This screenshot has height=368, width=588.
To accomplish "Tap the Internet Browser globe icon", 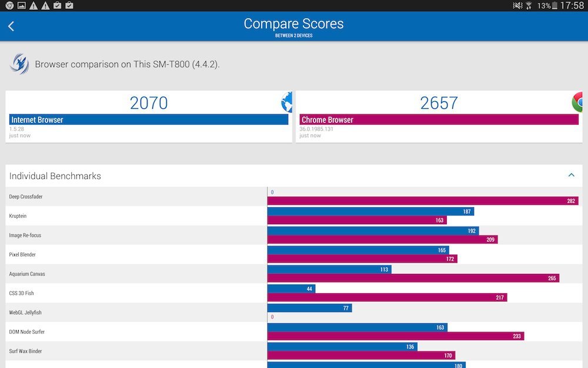I will pos(287,102).
